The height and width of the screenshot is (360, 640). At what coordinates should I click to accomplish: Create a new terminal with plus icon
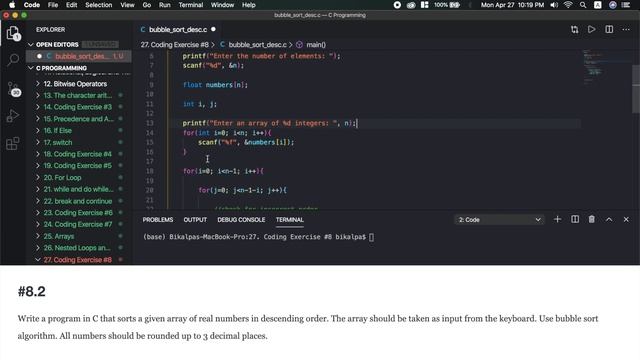[x=557, y=220]
